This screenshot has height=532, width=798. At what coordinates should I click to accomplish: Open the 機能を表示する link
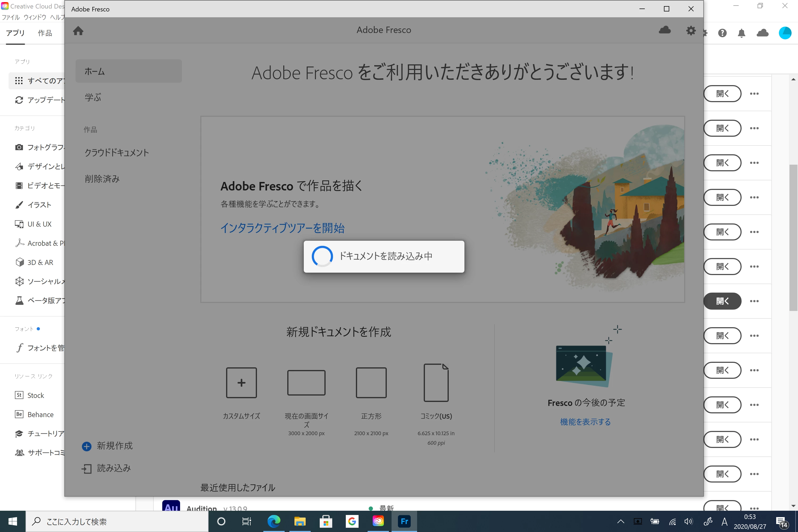coord(585,422)
